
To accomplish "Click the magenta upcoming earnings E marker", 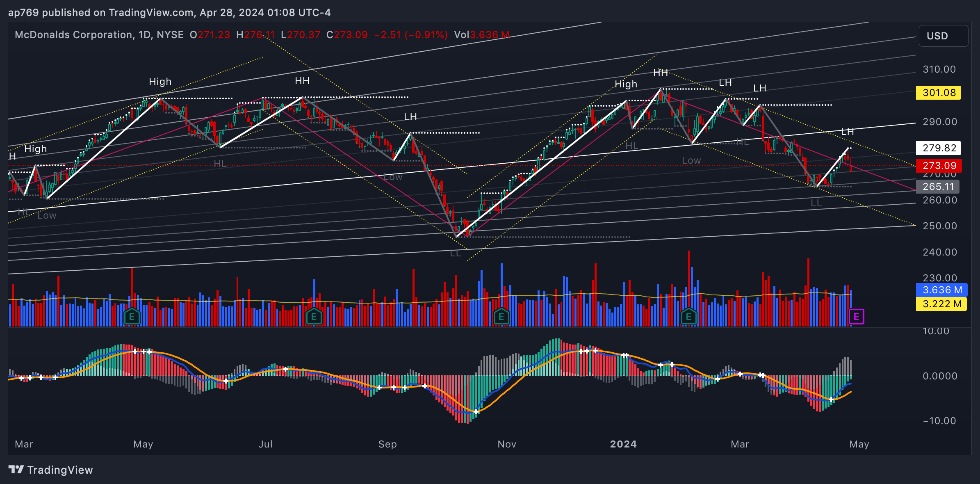I will (x=856, y=317).
